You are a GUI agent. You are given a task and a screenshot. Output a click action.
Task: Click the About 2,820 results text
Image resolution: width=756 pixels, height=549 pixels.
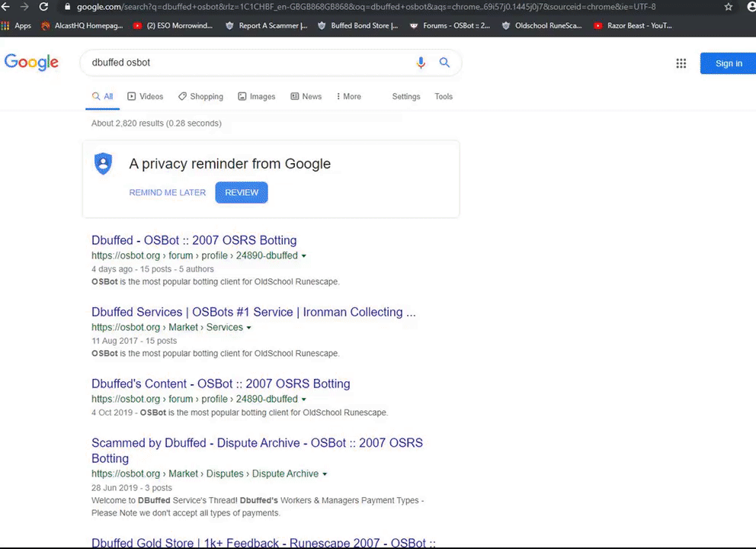tap(156, 124)
